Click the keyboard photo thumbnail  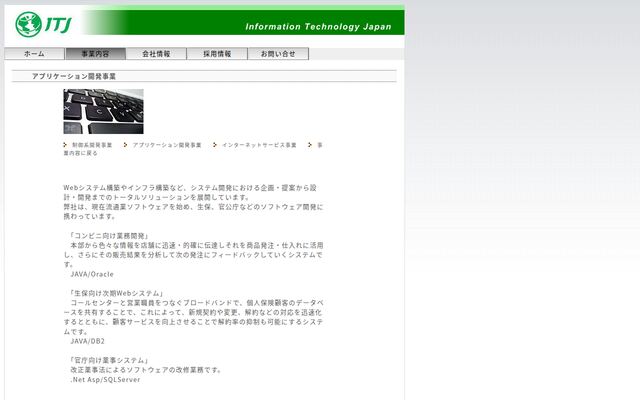click(x=103, y=111)
